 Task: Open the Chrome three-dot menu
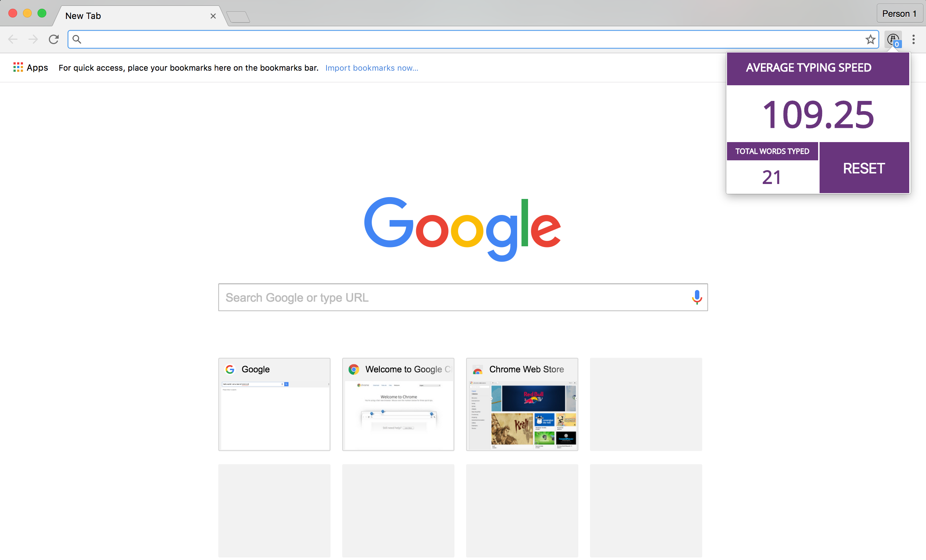[913, 39]
